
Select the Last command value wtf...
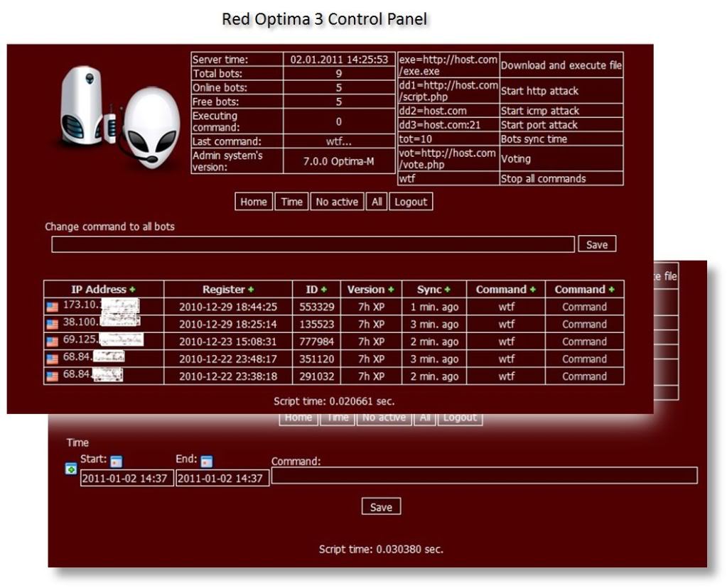click(x=339, y=141)
